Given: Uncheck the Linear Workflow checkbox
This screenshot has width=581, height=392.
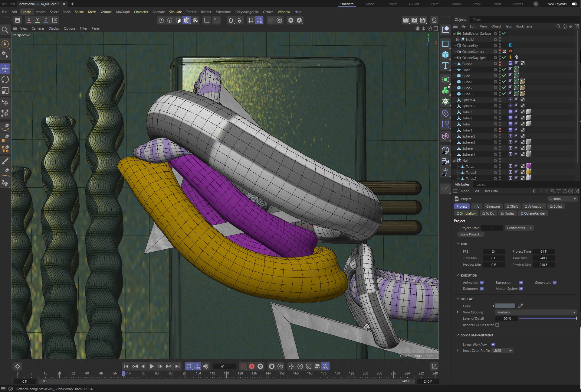Looking at the screenshot, I should [x=493, y=345].
